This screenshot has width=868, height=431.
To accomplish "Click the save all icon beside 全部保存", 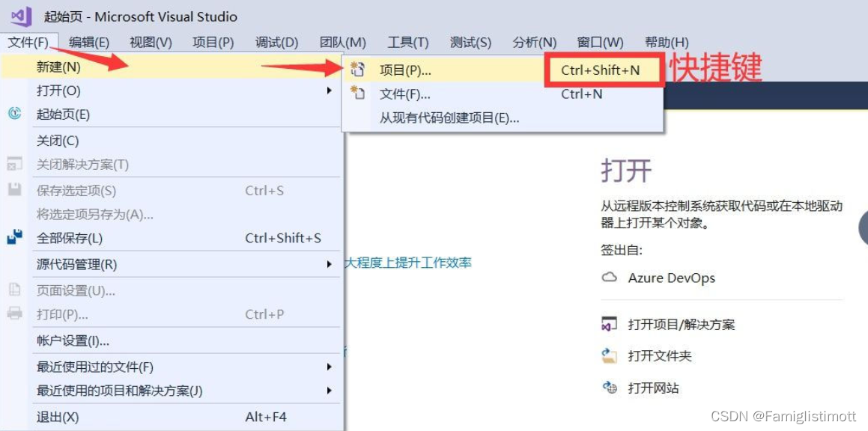I will click(x=15, y=237).
